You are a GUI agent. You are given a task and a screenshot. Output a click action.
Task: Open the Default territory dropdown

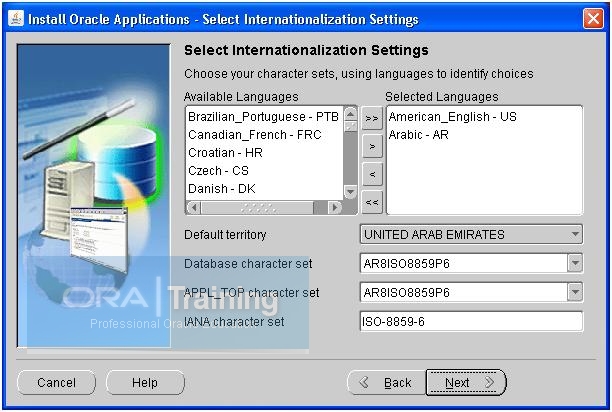tap(471, 234)
